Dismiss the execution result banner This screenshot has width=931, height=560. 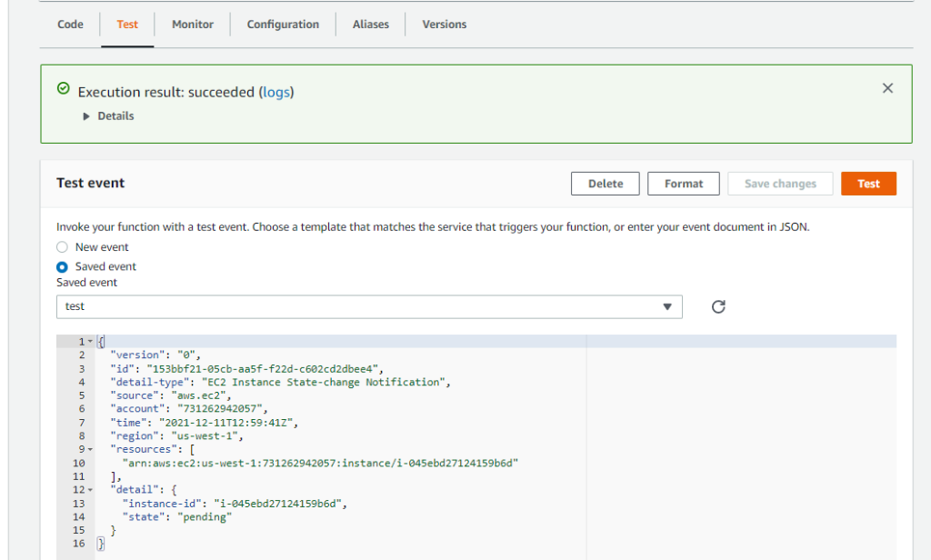tap(887, 88)
